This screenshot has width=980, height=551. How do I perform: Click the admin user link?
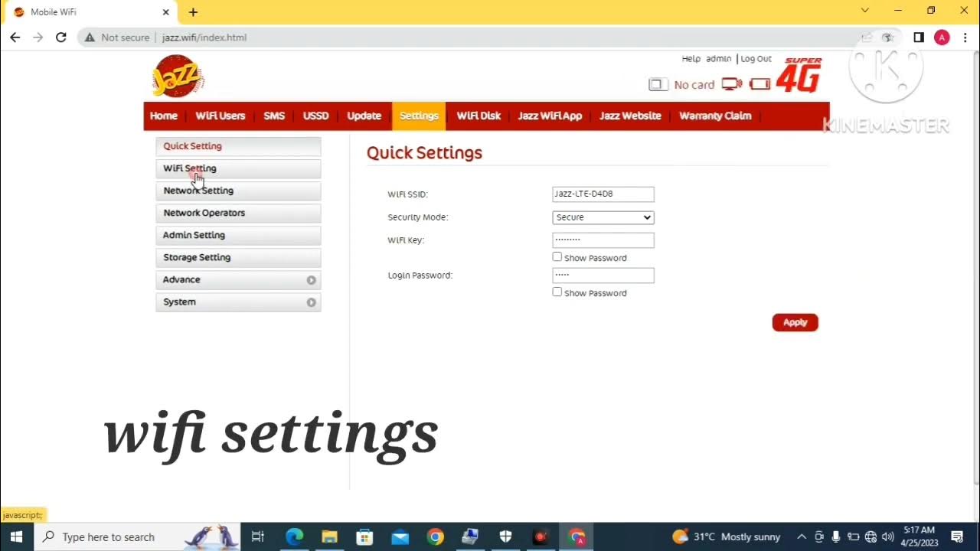[x=718, y=59]
